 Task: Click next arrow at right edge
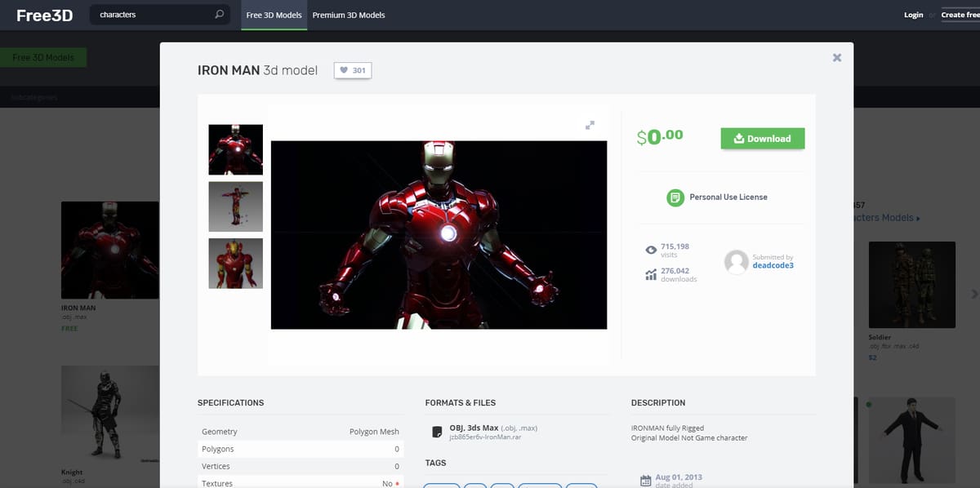click(x=974, y=294)
